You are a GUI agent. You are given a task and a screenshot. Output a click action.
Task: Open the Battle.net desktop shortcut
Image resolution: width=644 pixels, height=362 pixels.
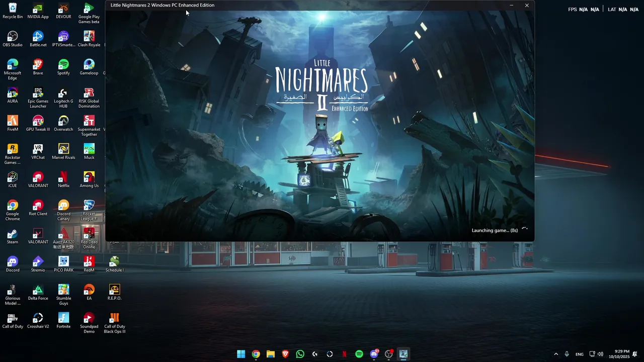pyautogui.click(x=38, y=39)
